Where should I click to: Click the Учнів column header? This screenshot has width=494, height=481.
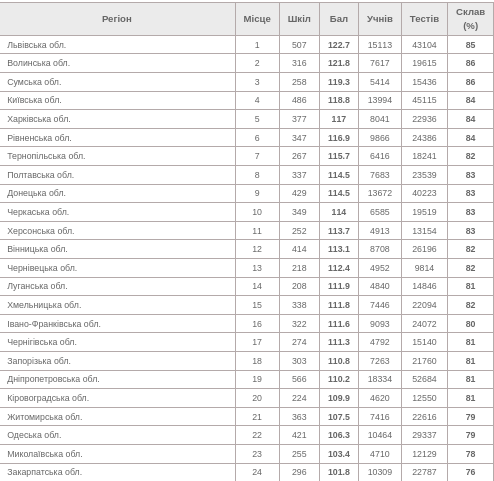[380, 19]
